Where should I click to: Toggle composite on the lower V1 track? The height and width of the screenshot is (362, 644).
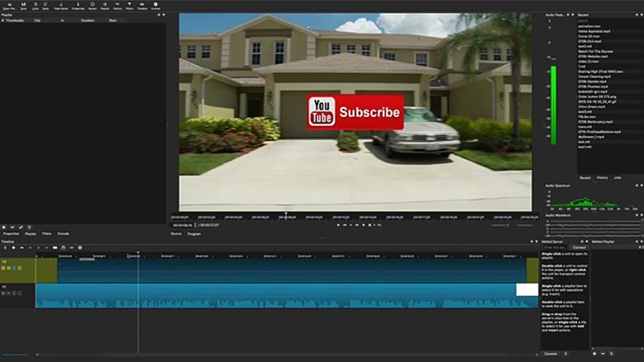[x=14, y=293]
